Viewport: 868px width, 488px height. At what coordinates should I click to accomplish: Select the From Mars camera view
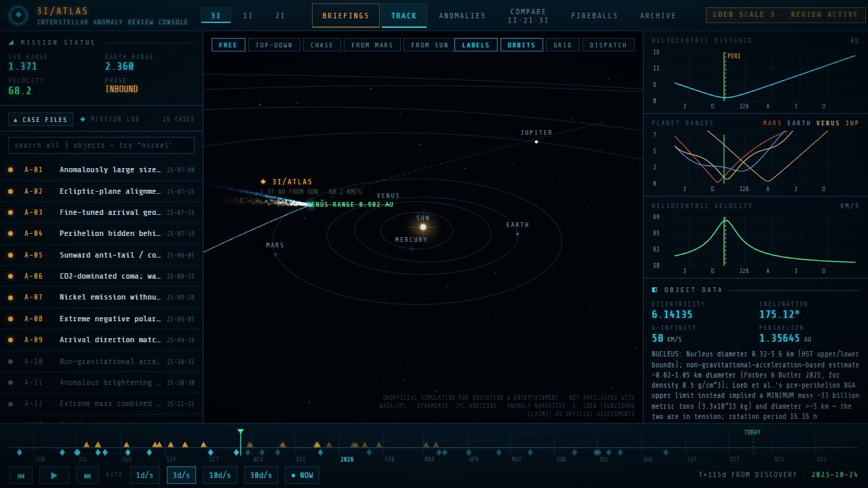(372, 45)
